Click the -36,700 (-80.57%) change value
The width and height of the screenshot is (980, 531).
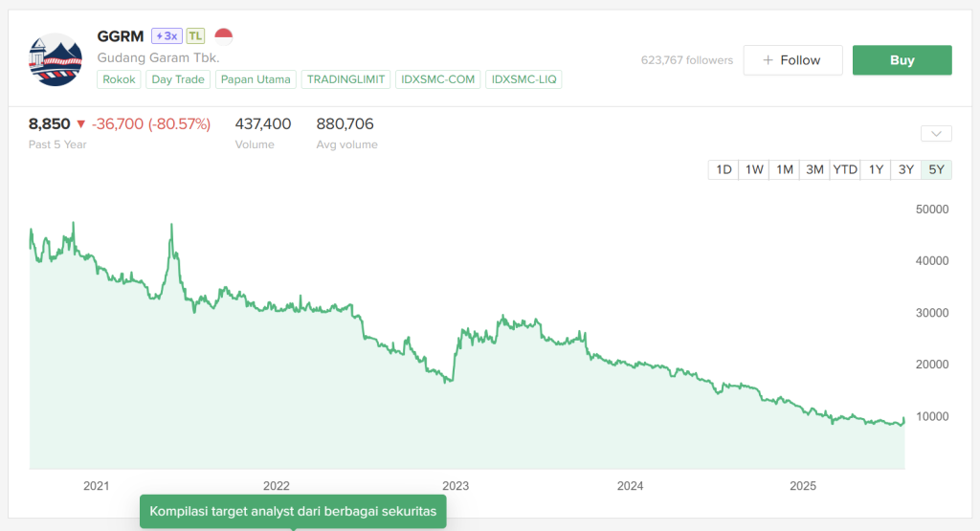click(151, 124)
